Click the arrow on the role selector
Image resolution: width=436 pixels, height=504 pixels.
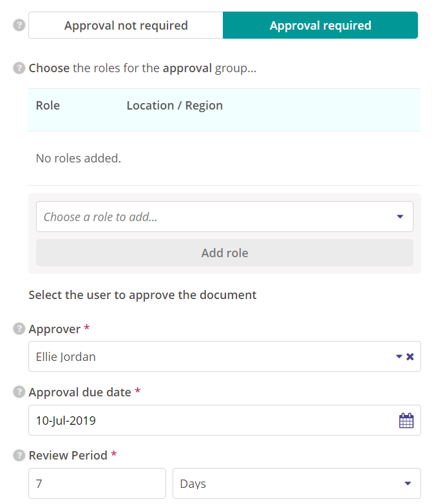click(400, 217)
